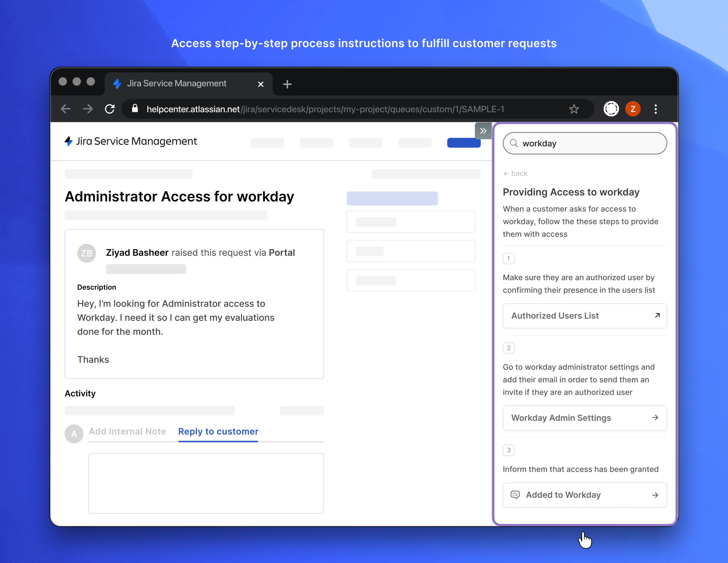The height and width of the screenshot is (563, 728).
Task: Click the workday search field
Action: (x=584, y=143)
